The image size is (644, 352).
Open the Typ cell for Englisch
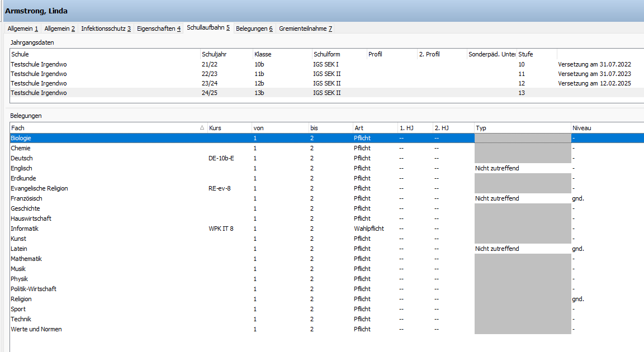pos(522,168)
